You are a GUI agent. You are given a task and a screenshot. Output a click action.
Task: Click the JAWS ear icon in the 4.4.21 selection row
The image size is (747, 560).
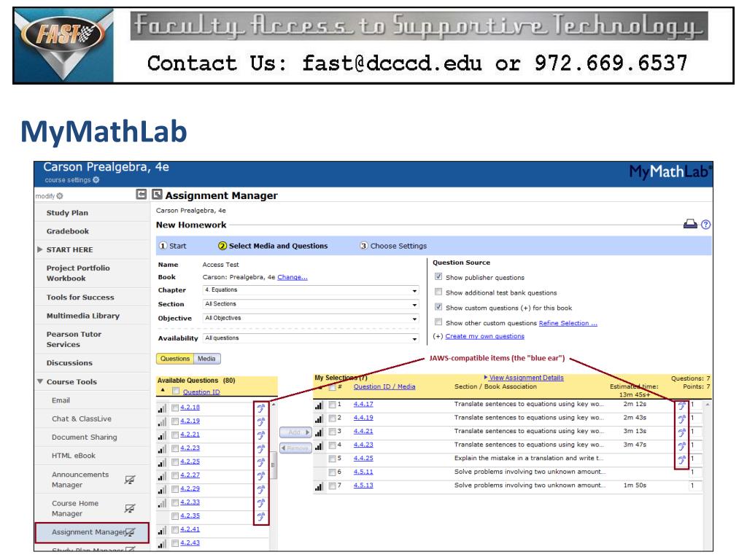click(682, 432)
